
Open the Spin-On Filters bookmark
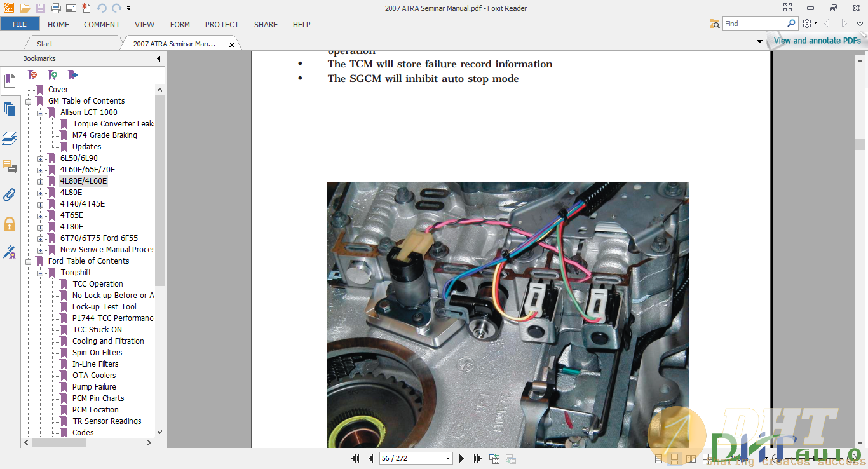(x=97, y=353)
